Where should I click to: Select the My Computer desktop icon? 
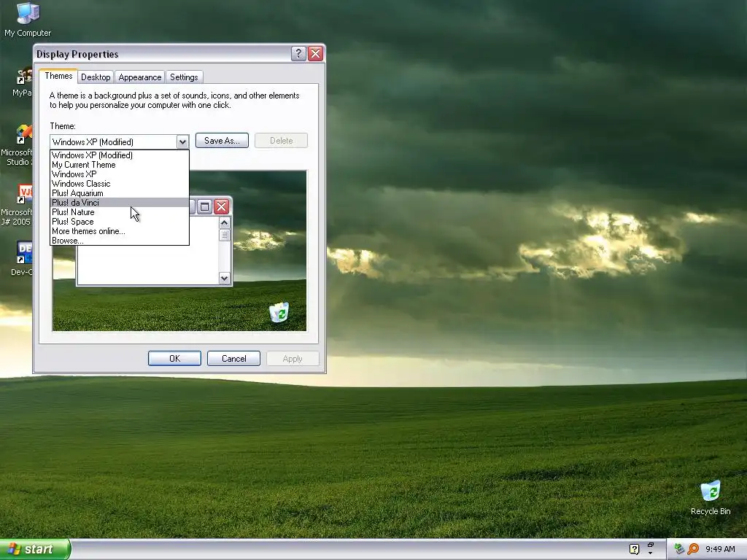pos(28,19)
